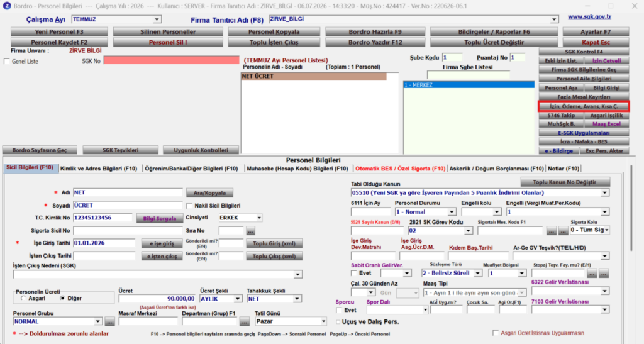
Task: Click Personel Kaydet F2 button
Action: [x=59, y=42]
